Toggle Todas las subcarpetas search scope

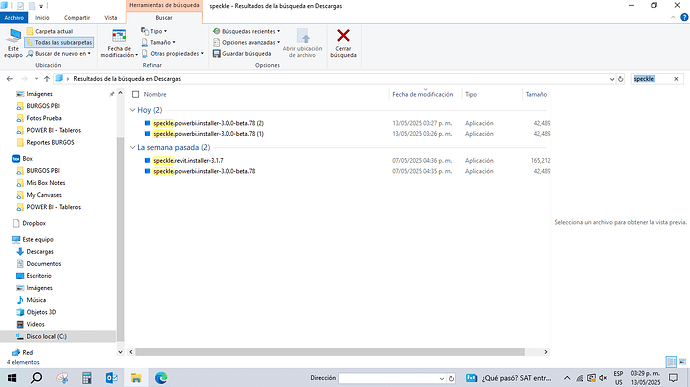59,42
